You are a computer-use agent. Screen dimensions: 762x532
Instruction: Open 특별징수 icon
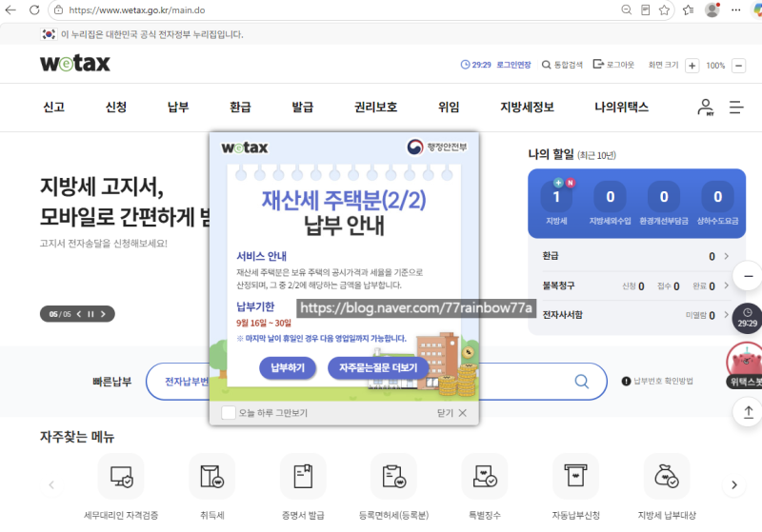(x=485, y=476)
